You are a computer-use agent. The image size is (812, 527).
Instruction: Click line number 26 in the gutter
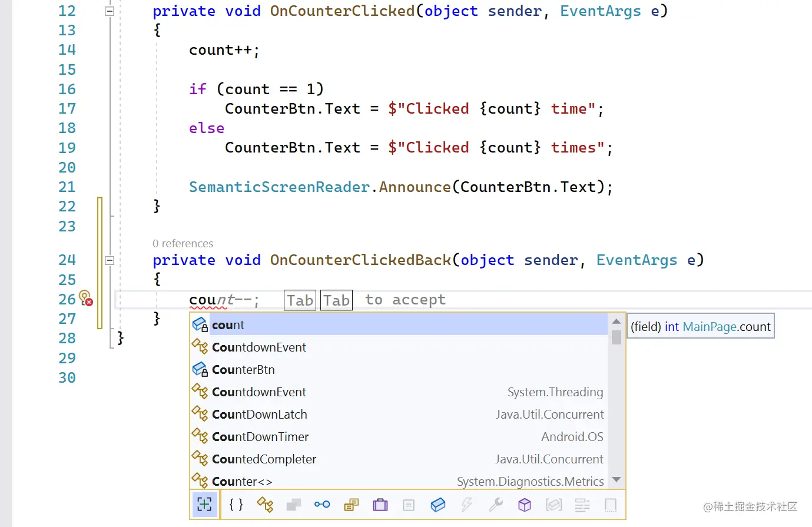67,299
